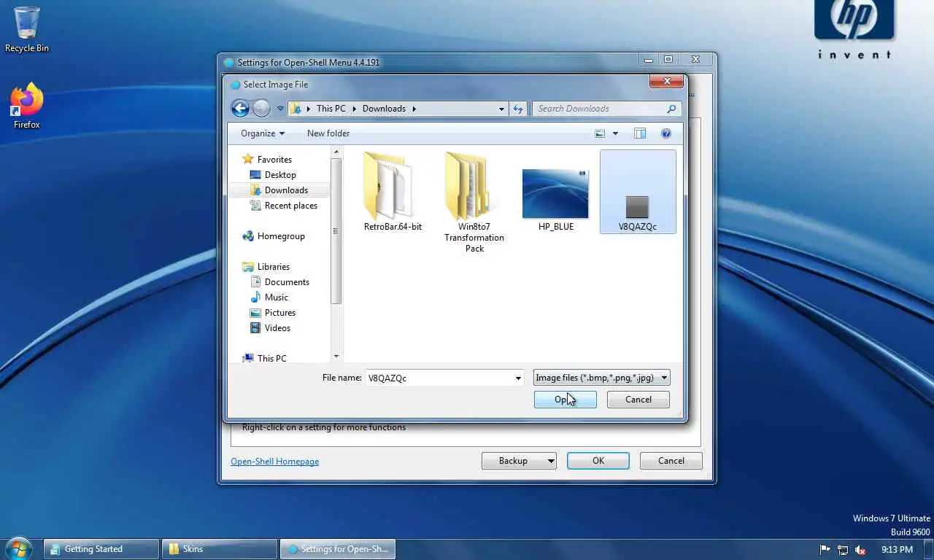Viewport: 934px width, 560px height.
Task: Launch Firefox from the desktop icon
Action: pyautogui.click(x=27, y=106)
